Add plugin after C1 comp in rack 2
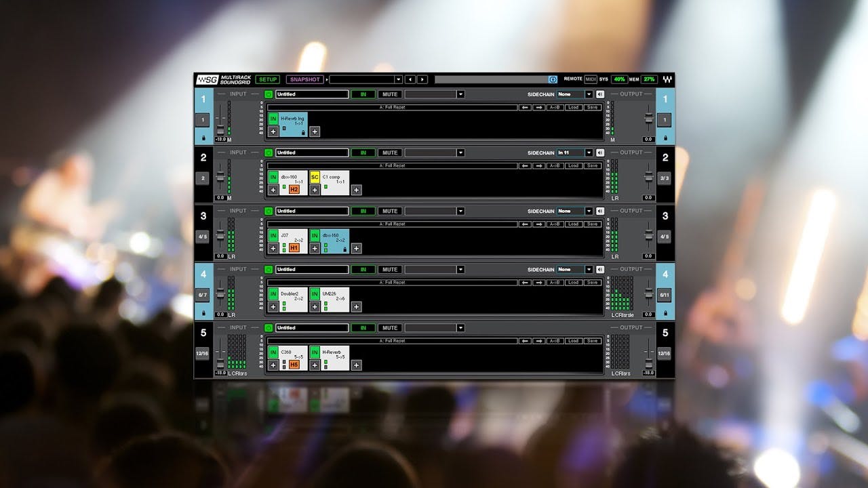Image resolution: width=868 pixels, height=488 pixels. point(356,190)
